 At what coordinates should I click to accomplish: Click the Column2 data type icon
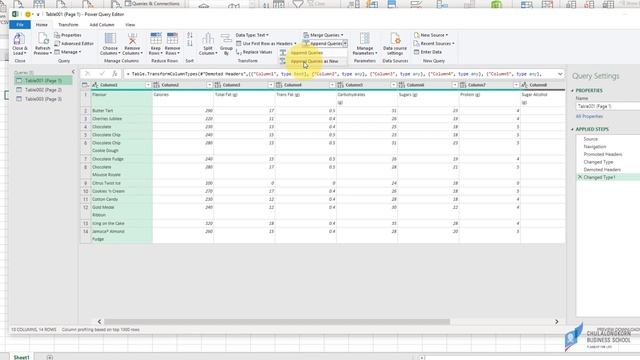click(x=156, y=85)
